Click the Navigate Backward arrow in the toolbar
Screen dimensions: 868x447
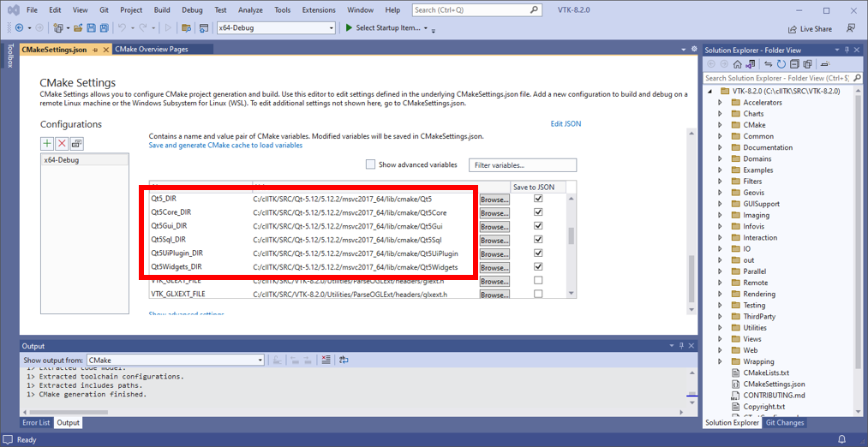(x=20, y=27)
